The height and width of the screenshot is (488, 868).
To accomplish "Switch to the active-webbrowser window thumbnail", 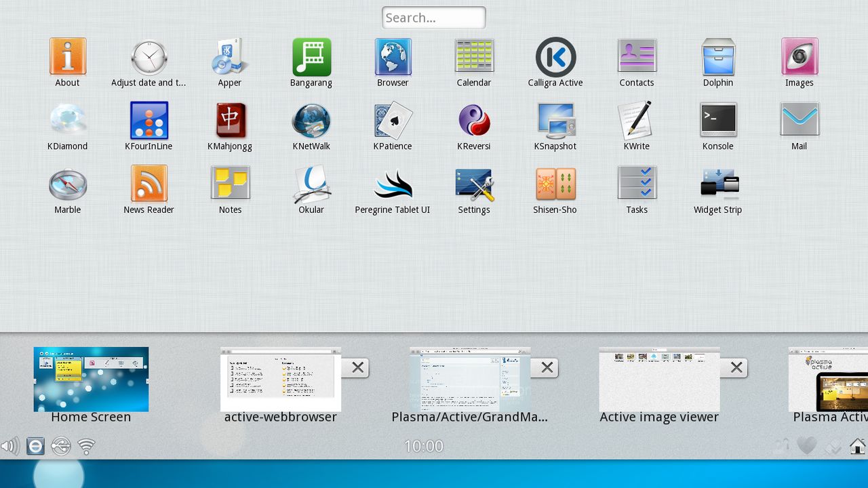I will point(280,380).
